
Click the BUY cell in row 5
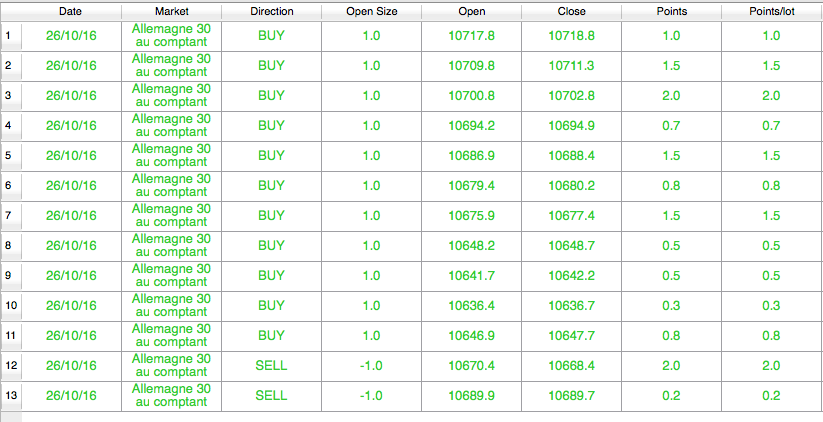pos(271,156)
